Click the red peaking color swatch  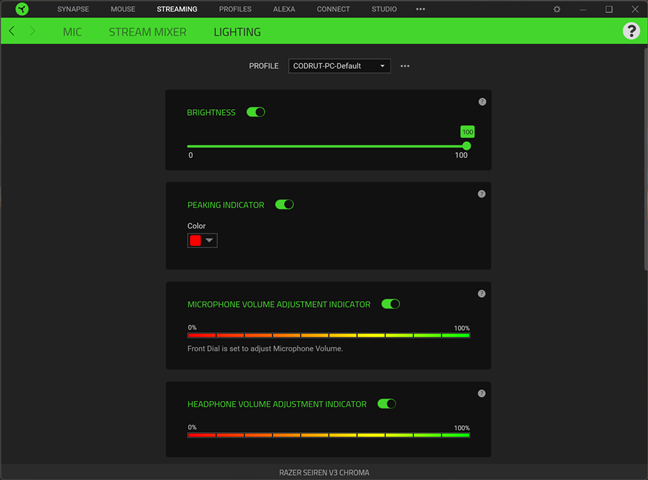click(195, 241)
